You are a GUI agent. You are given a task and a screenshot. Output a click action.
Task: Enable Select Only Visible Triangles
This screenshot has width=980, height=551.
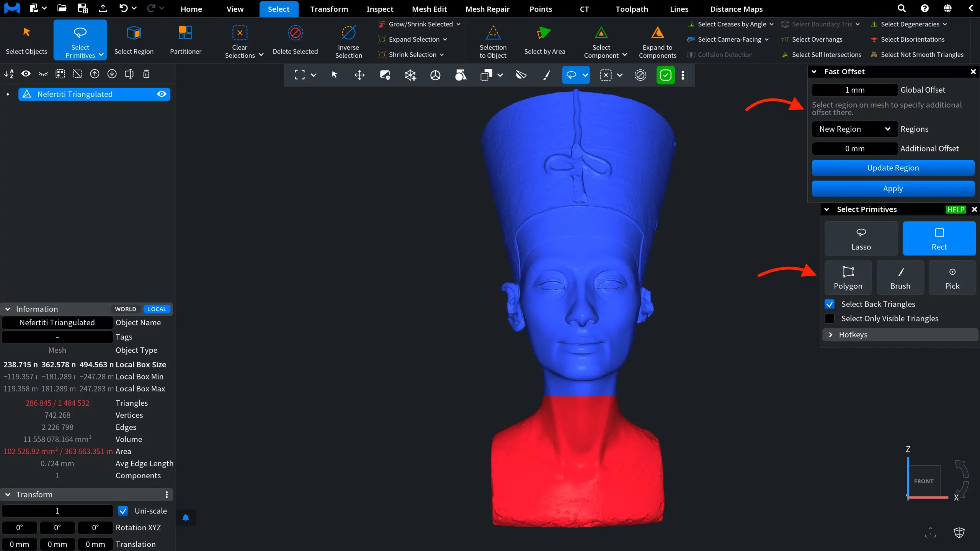(830, 318)
